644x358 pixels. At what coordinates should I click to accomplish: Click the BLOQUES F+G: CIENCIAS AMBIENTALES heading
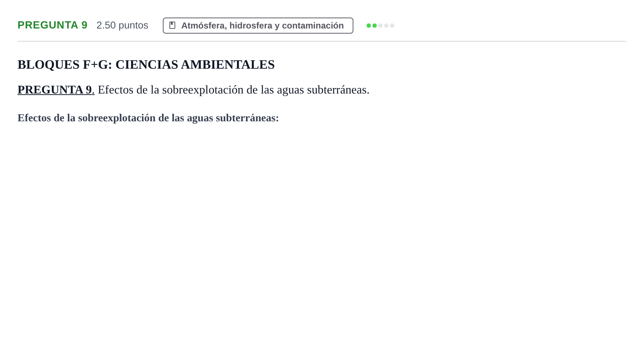click(x=146, y=64)
